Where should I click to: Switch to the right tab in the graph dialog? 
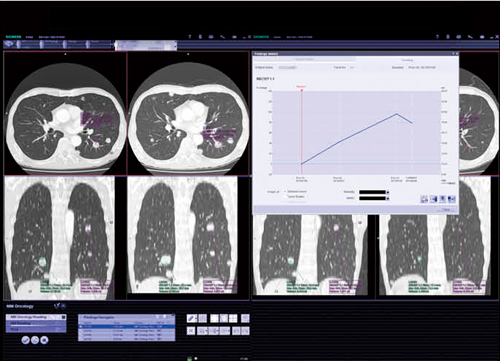click(407, 60)
